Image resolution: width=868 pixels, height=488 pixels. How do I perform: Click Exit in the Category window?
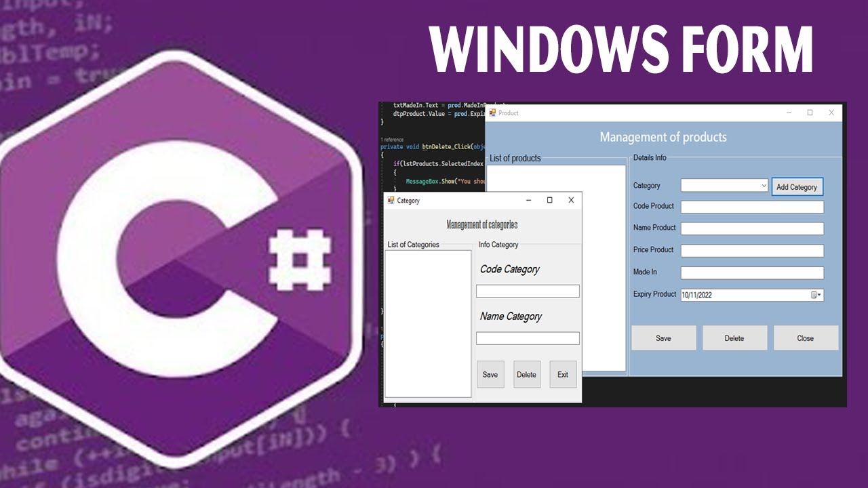pos(563,375)
